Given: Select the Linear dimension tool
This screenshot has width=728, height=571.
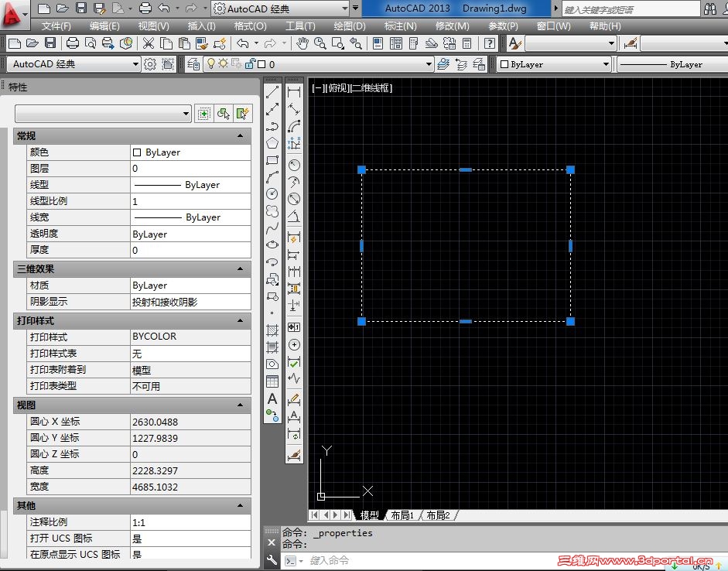Looking at the screenshot, I should (294, 92).
